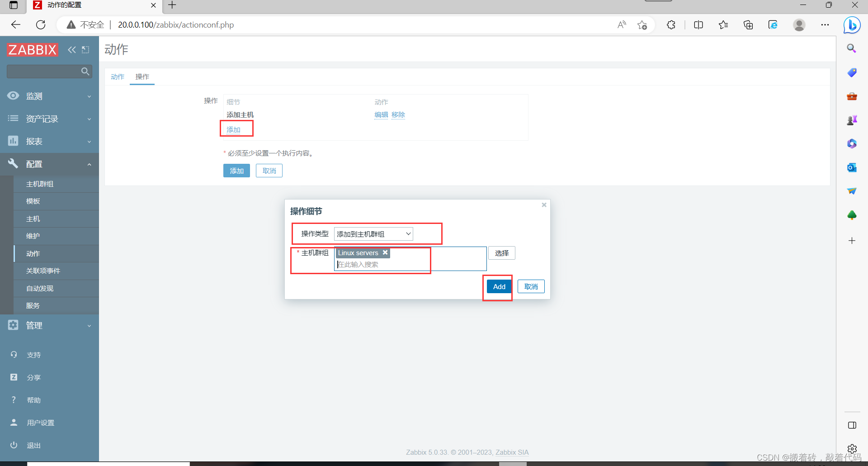
Task: Close the 操作细节 dialog
Action: pos(544,205)
